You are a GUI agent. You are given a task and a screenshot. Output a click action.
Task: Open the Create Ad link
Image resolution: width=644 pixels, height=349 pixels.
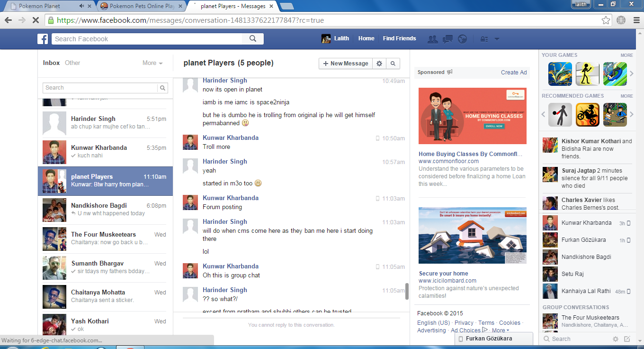(x=514, y=73)
